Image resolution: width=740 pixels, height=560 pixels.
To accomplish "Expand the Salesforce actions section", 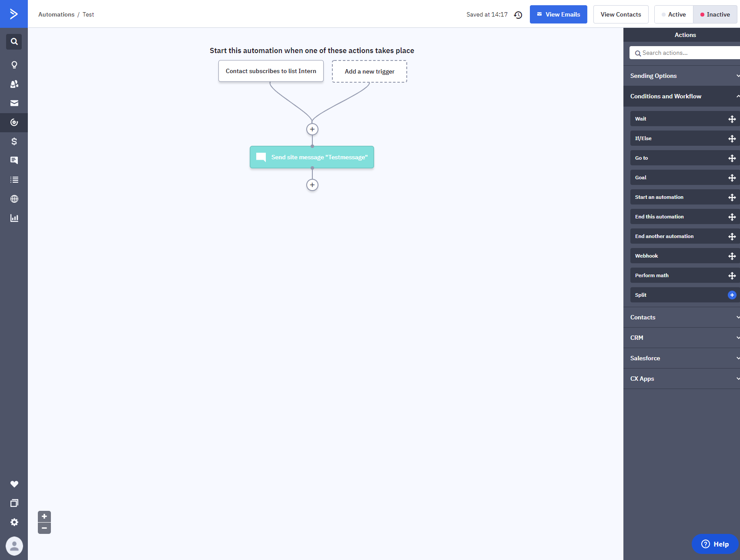I will click(682, 358).
